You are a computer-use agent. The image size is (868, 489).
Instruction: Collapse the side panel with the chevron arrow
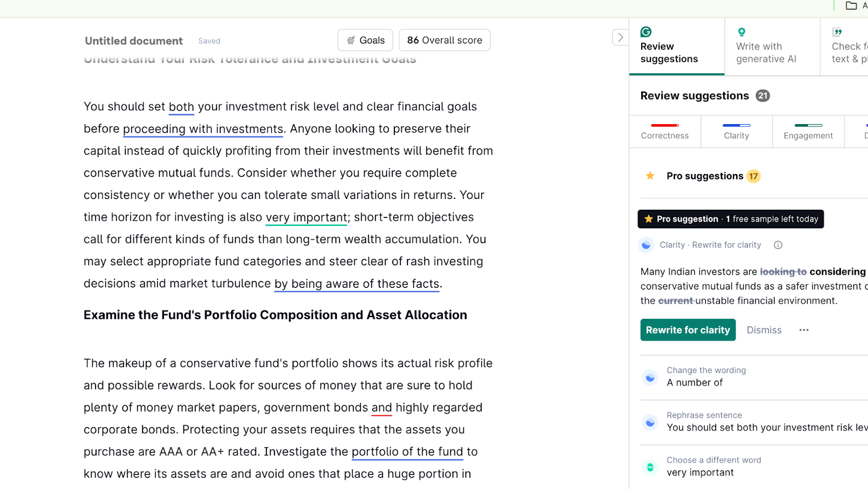(620, 37)
